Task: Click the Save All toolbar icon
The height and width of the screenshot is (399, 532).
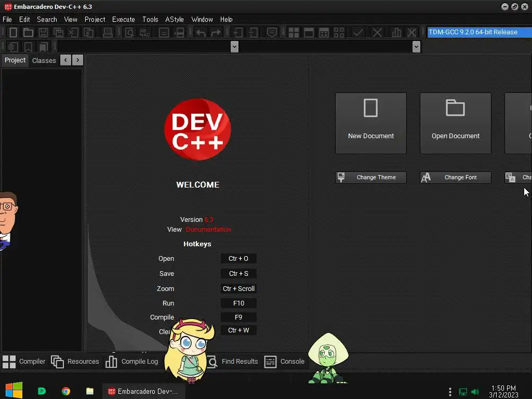Action: (x=58, y=33)
